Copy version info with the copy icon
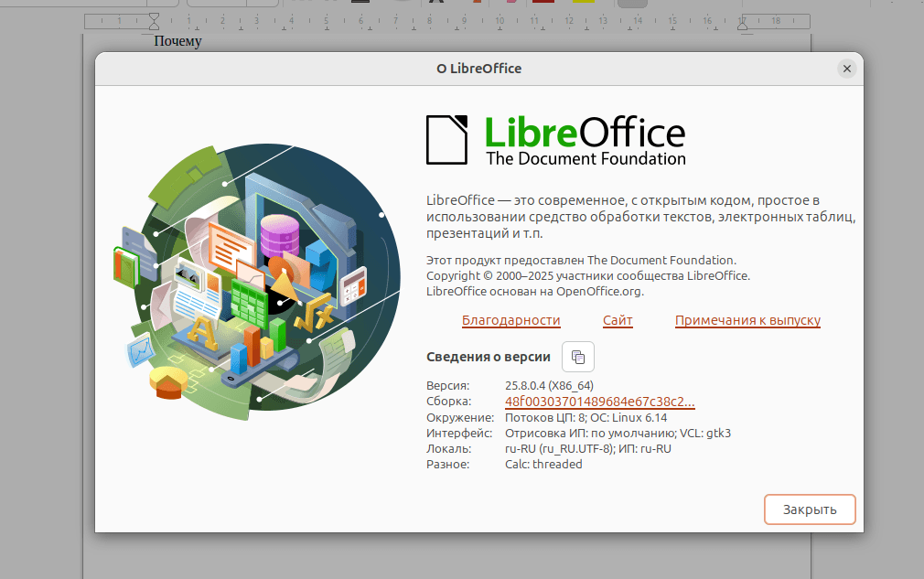Viewport: 924px width, 579px height. coord(577,357)
